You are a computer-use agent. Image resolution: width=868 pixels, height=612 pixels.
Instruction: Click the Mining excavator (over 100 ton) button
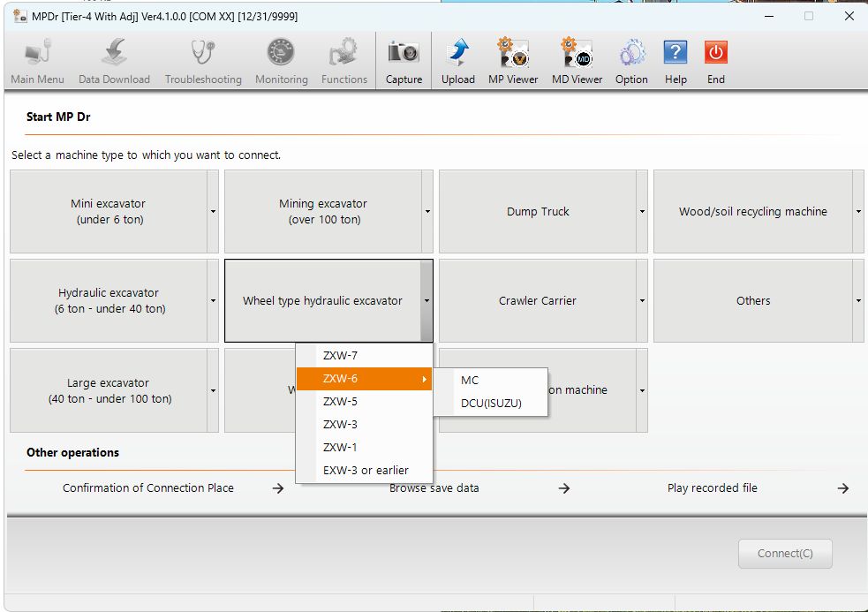pyautogui.click(x=323, y=212)
